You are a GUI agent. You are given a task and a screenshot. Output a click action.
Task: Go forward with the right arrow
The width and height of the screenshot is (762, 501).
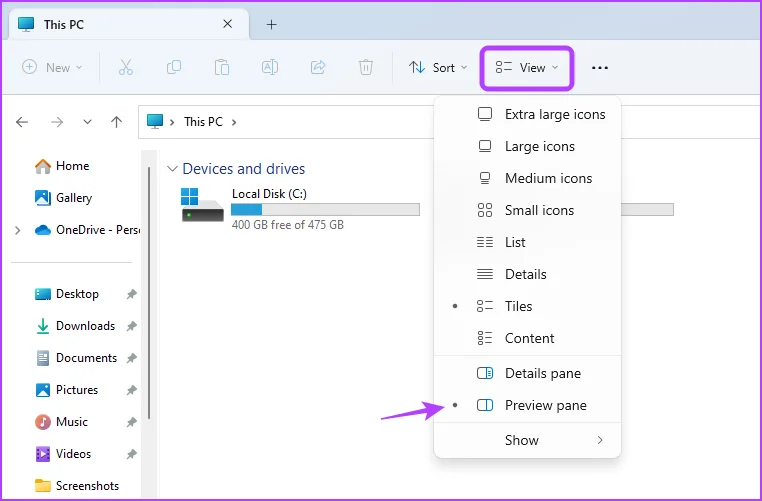[57, 122]
